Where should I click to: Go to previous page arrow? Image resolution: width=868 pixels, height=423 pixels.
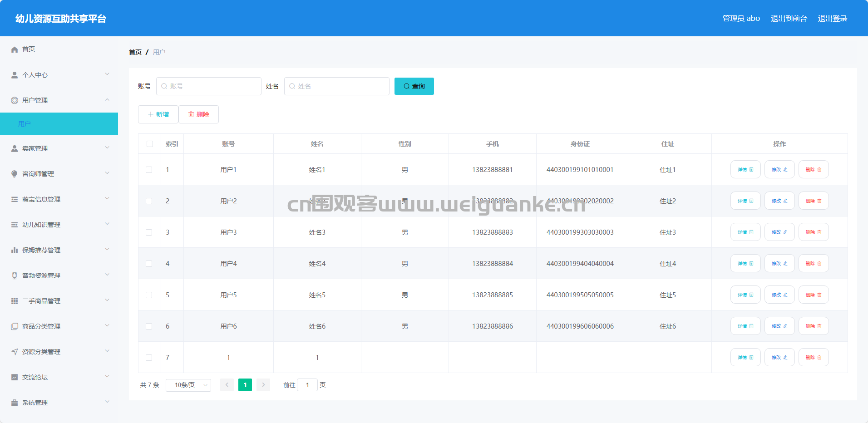point(227,385)
